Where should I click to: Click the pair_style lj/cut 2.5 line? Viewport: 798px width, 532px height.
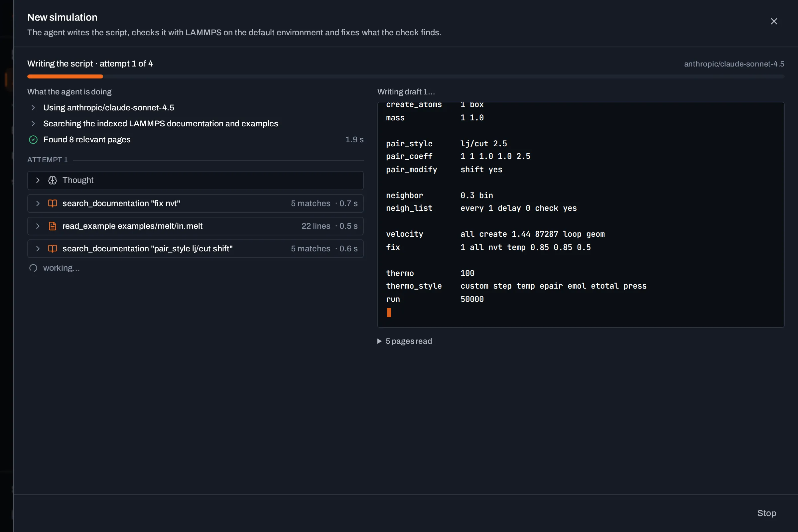click(x=447, y=144)
